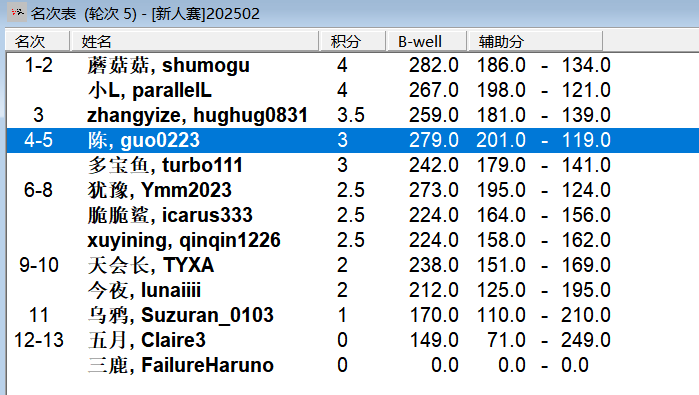Click auxiliary score 179.0 - 141.0

(x=543, y=165)
